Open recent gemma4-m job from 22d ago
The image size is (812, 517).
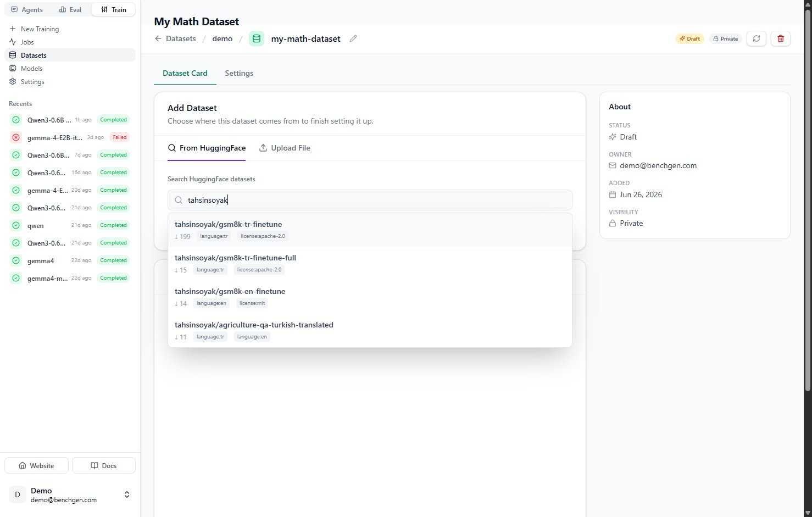(x=70, y=278)
